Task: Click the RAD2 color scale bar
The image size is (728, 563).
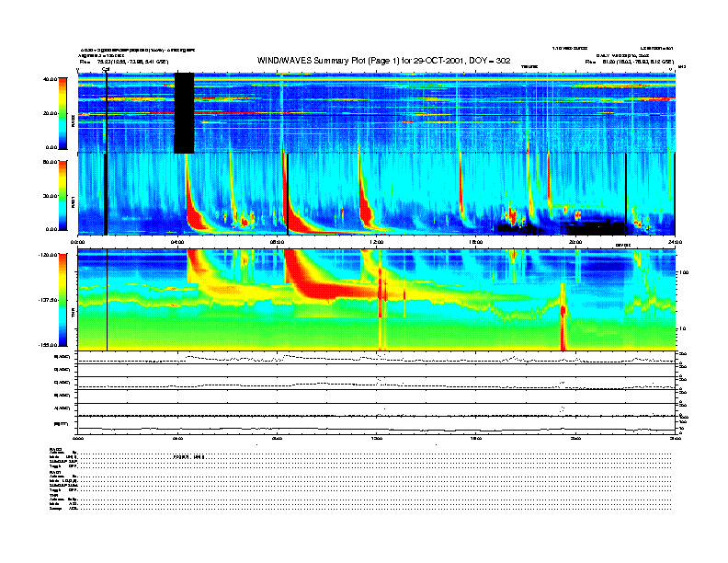Action: pos(63,113)
